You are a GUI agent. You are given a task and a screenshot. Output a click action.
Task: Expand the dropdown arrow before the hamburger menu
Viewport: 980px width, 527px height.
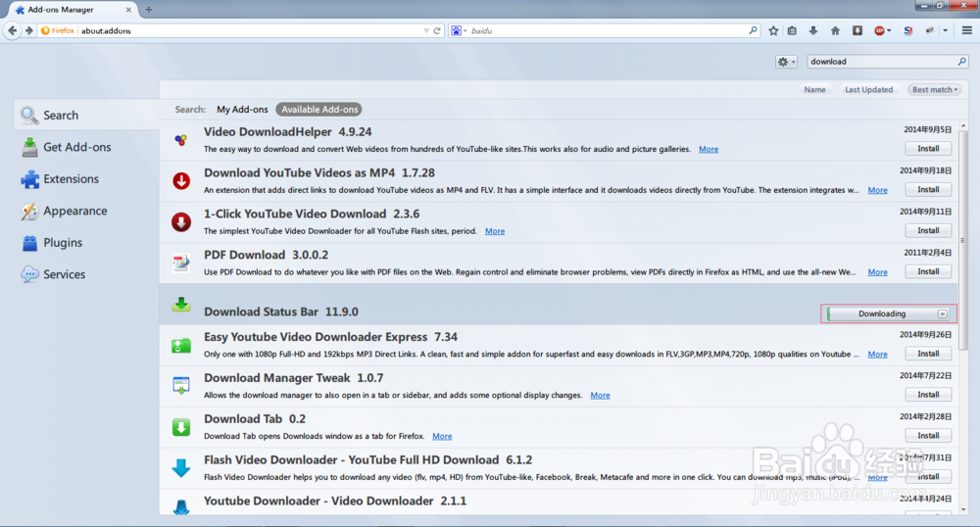click(945, 30)
